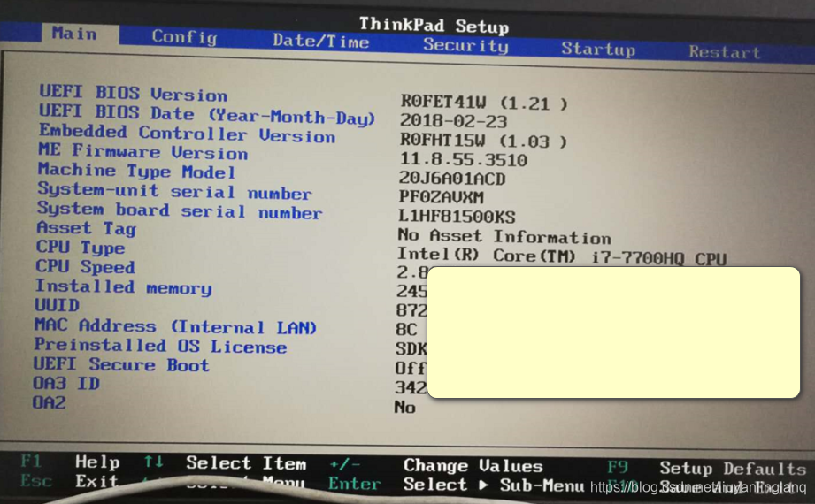Click board serial value L1HF81500KS
The height and width of the screenshot is (504, 815).
pyautogui.click(x=457, y=216)
